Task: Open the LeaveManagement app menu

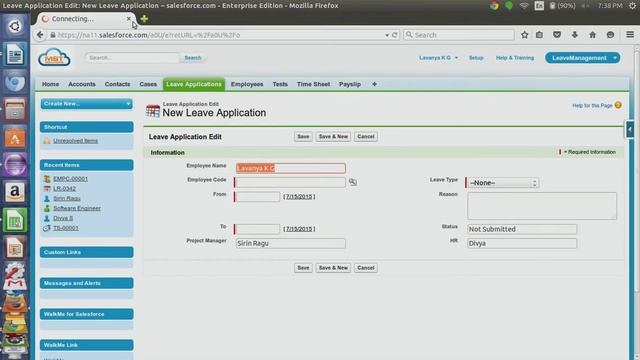Action: pyautogui.click(x=582, y=58)
